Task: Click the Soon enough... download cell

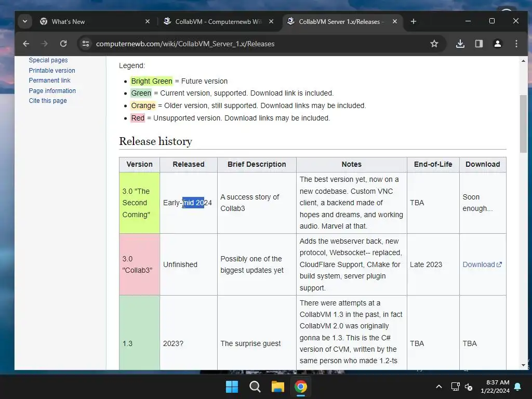Action: coord(483,203)
